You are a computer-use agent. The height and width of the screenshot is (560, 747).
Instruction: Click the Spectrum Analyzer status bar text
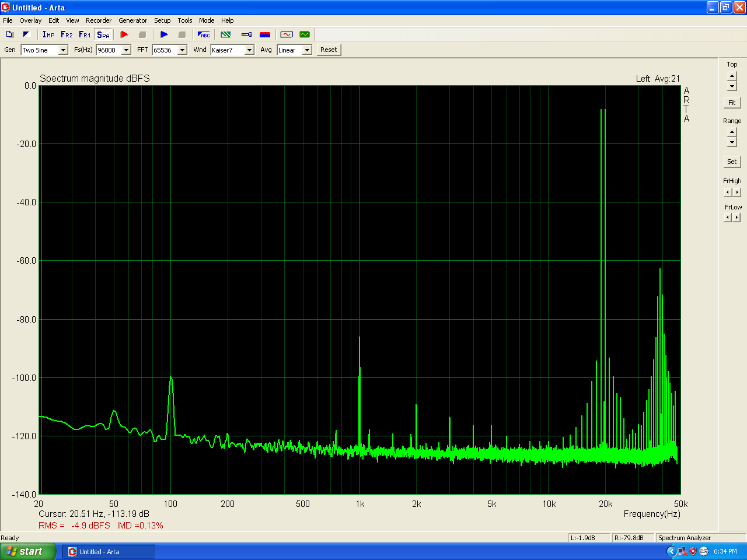[685, 538]
